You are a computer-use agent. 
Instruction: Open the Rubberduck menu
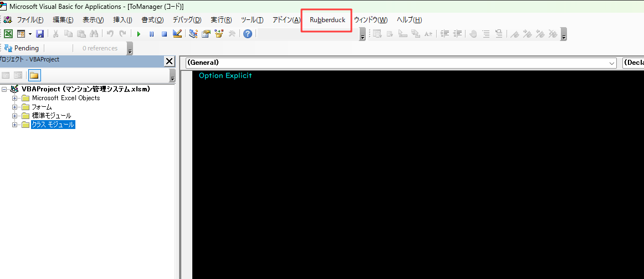327,20
